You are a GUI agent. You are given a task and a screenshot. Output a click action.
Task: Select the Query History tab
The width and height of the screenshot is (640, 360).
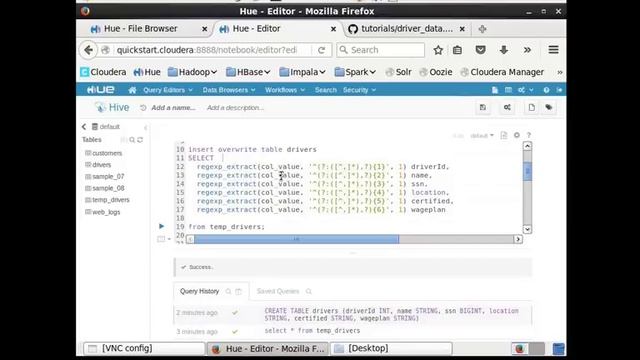tap(200, 291)
